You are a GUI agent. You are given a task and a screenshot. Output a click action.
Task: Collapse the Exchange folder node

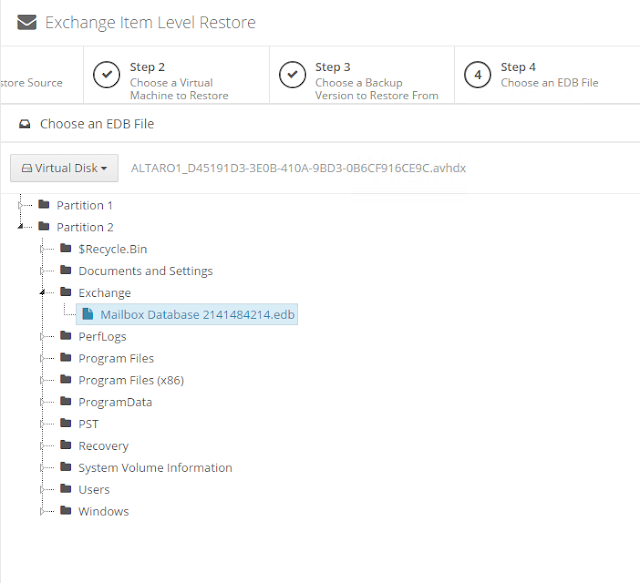pos(43,293)
